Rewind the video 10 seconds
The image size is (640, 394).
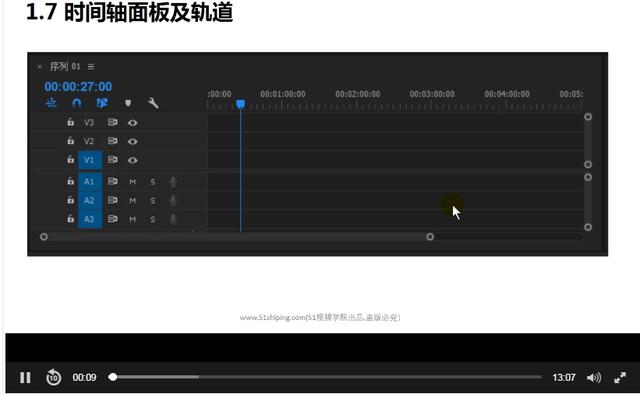coord(53,377)
